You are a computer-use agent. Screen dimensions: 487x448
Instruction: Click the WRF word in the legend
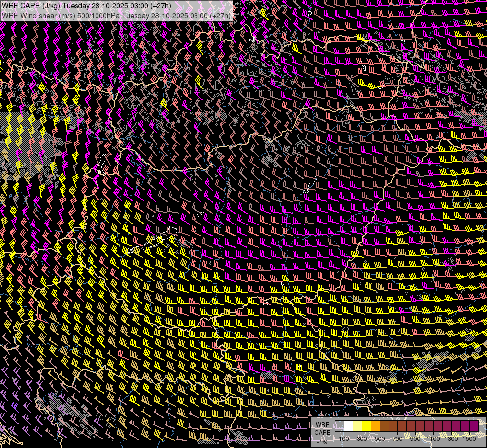322,425
